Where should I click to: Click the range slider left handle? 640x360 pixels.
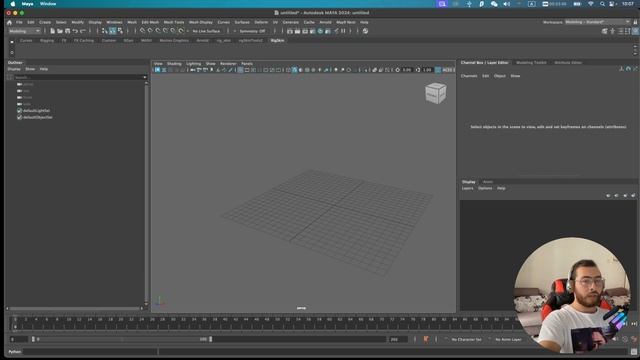tap(33, 339)
